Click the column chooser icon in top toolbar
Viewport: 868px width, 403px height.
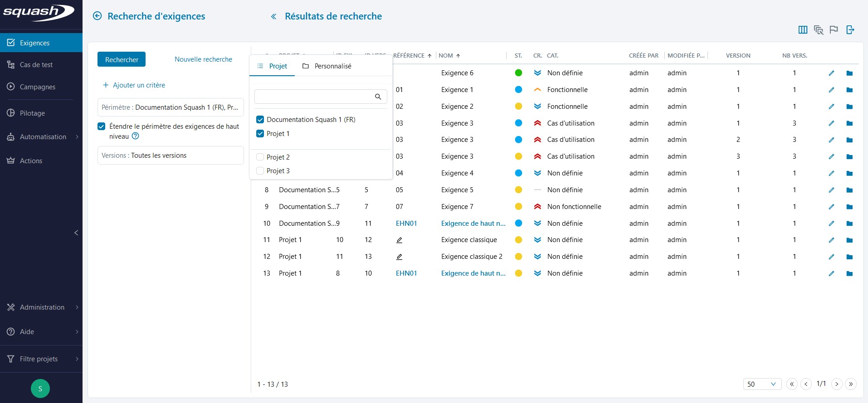coord(803,30)
